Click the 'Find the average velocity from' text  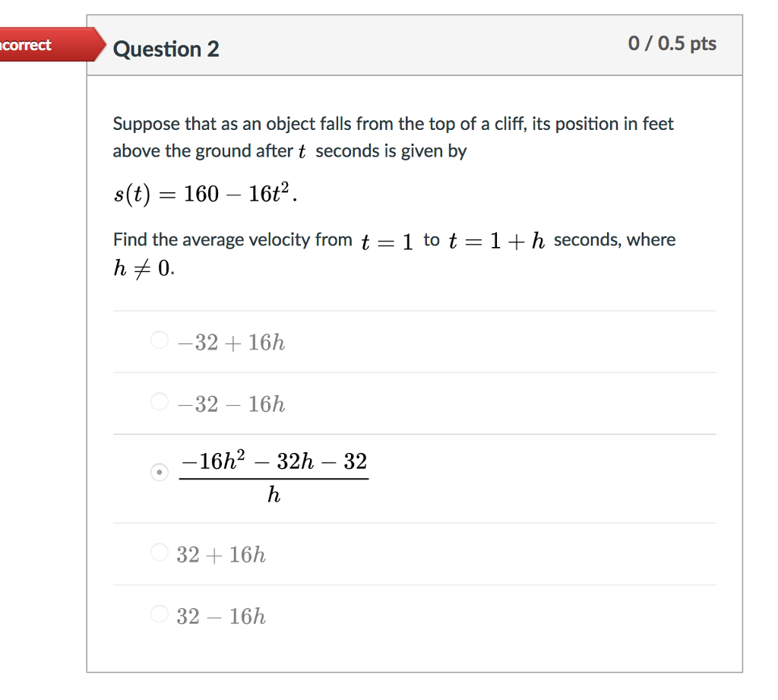[232, 240]
